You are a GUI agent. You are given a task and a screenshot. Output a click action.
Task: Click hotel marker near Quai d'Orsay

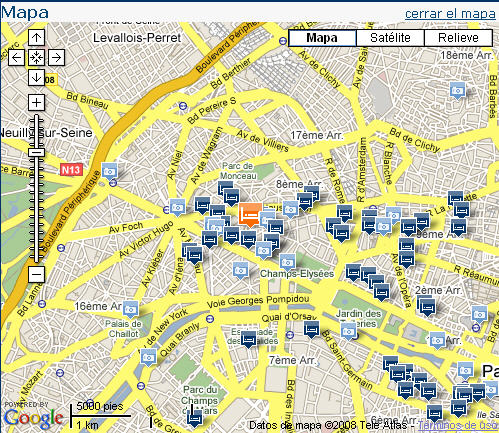(312, 329)
